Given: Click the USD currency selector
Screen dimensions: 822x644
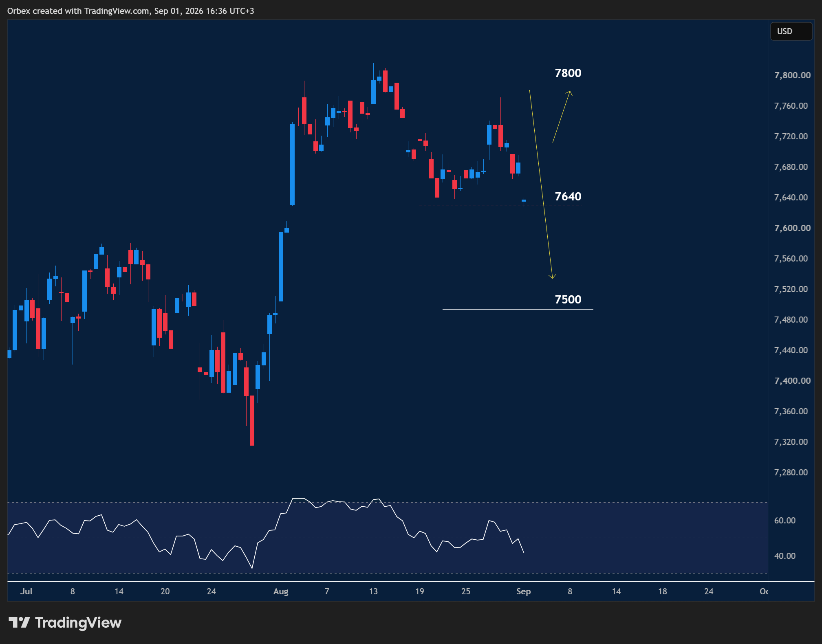Looking at the screenshot, I should point(791,31).
